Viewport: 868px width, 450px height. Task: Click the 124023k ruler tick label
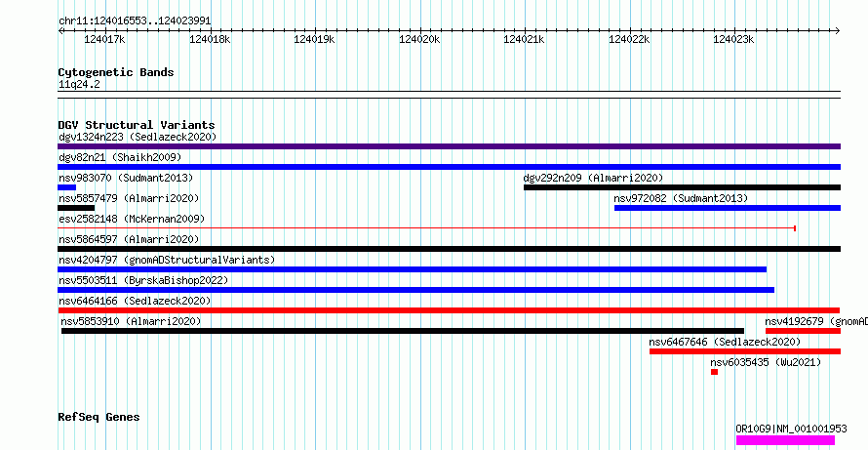(x=733, y=40)
